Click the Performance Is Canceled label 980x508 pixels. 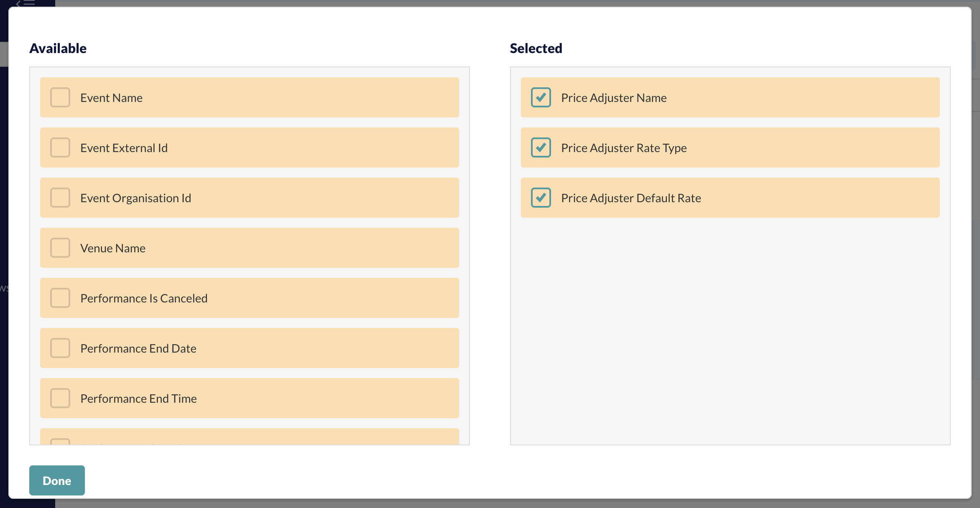point(144,298)
